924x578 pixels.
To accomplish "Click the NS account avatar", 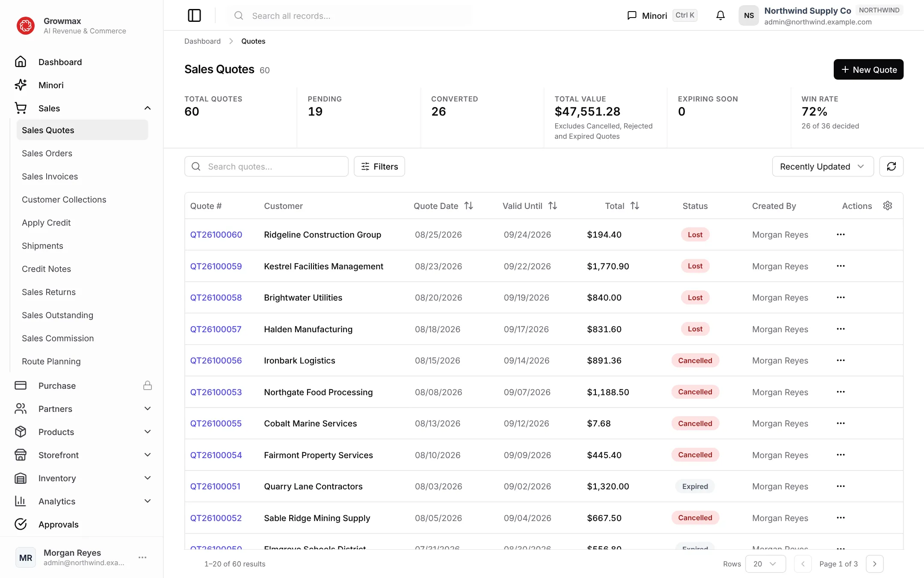I will click(749, 15).
